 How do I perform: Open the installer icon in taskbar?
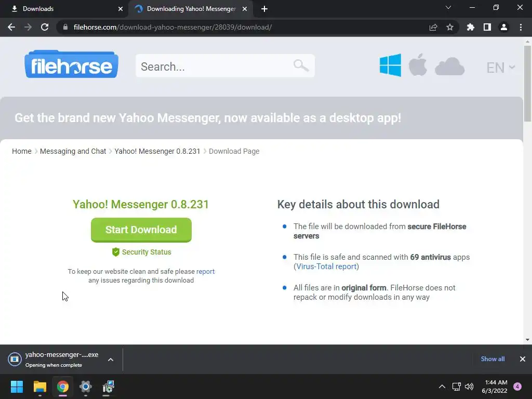click(108, 387)
